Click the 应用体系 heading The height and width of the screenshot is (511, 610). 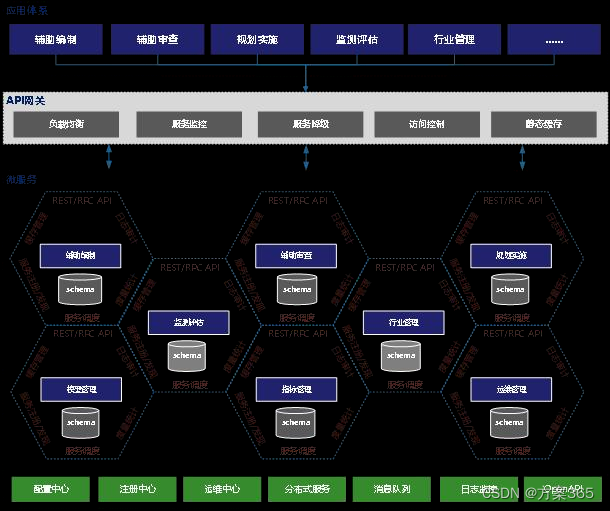[27, 10]
